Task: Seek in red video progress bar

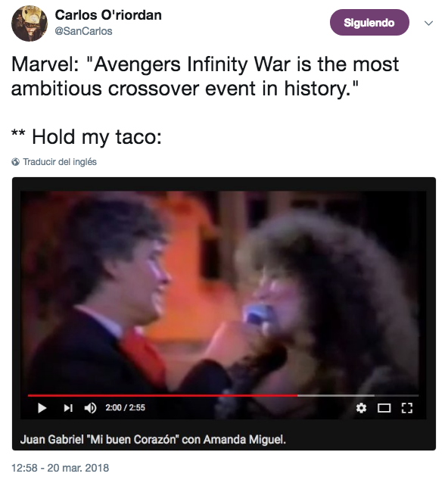Action: point(163,395)
